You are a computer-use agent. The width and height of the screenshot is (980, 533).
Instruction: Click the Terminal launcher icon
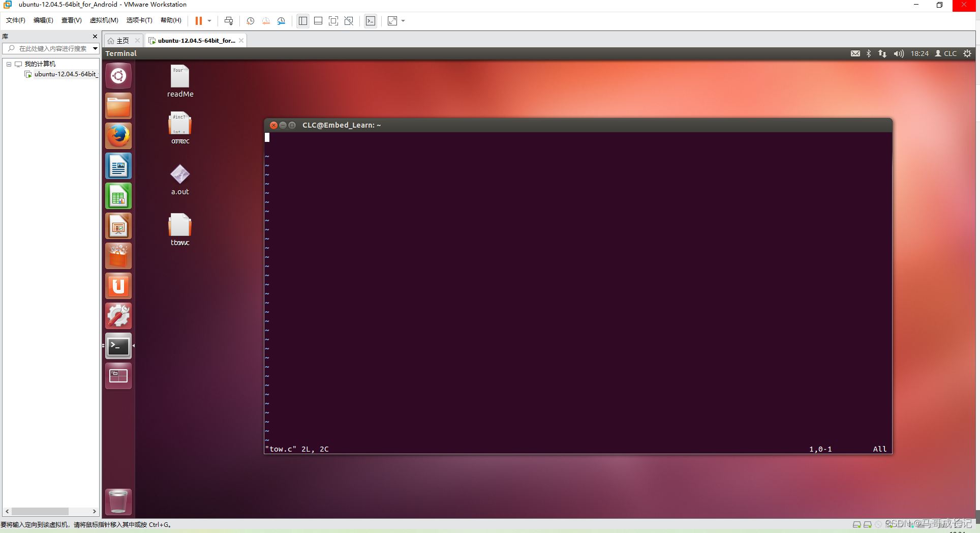click(x=118, y=346)
